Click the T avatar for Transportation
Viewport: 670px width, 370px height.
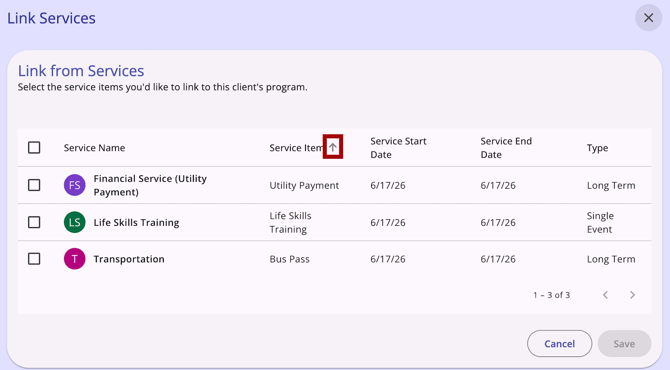pyautogui.click(x=74, y=259)
